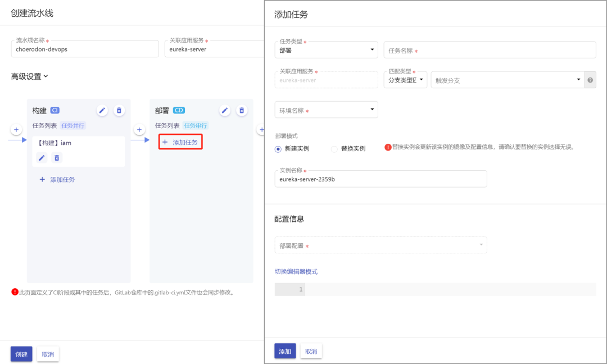
Task: Click the blue 添加 button
Action: coord(285,351)
